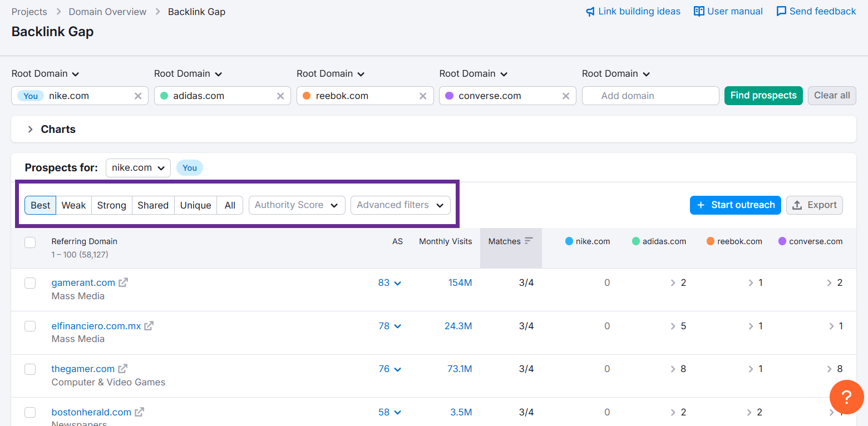Expand authority score 83 for gamerant.com

pos(389,283)
